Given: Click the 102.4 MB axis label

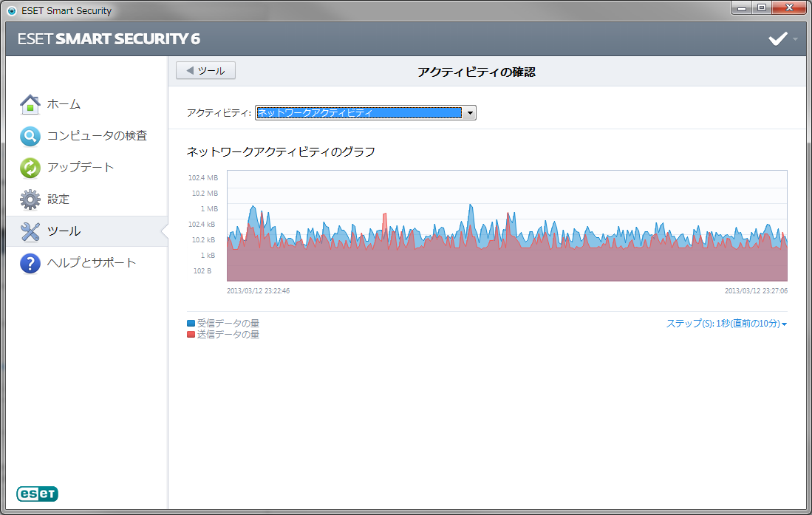Looking at the screenshot, I should [203, 178].
